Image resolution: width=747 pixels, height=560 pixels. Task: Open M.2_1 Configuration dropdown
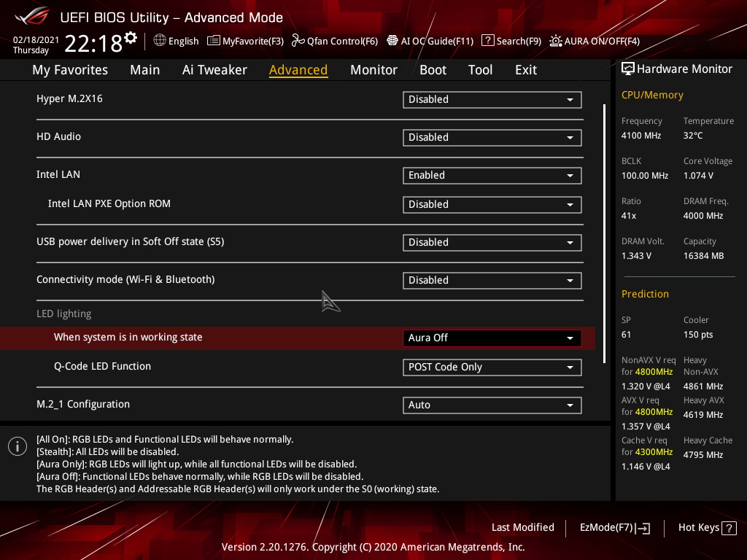click(492, 405)
